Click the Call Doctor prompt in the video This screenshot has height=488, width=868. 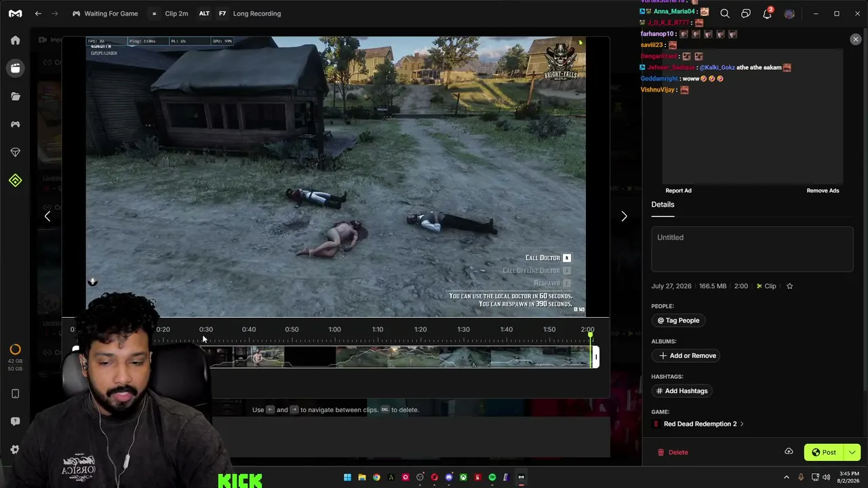[x=548, y=258]
